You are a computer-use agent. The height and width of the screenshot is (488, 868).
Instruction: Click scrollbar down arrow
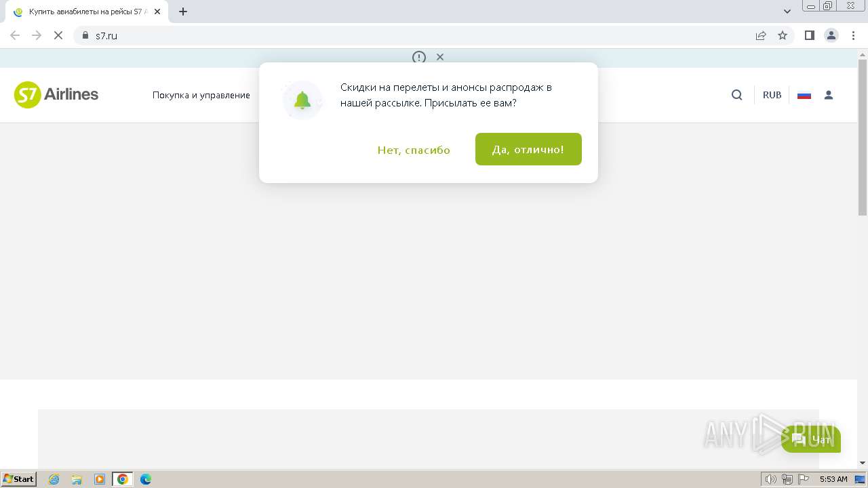coord(863,463)
